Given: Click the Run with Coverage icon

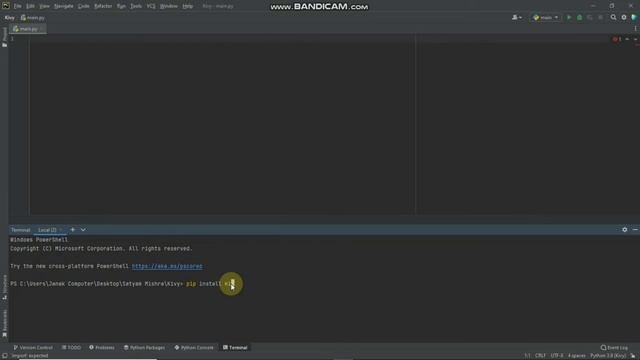Looking at the screenshot, I should coord(590,18).
